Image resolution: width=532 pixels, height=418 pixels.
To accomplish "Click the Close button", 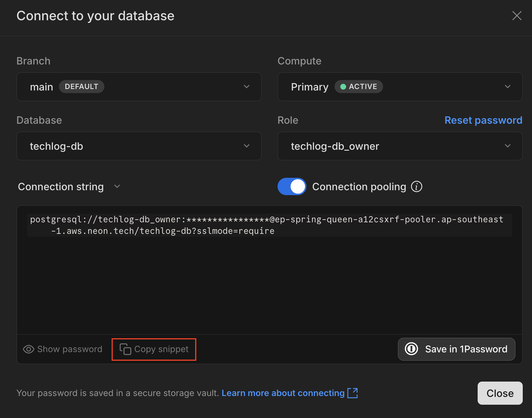I will point(500,393).
